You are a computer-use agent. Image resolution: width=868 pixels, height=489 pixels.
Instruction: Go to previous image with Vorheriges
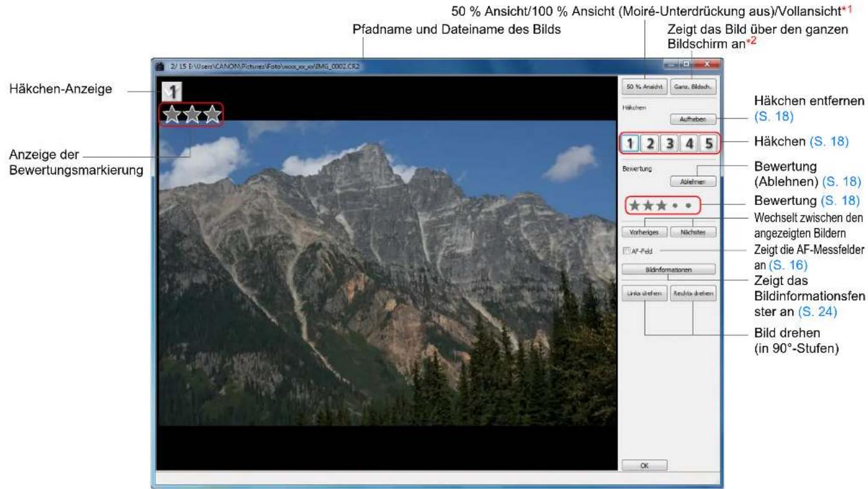[645, 231]
